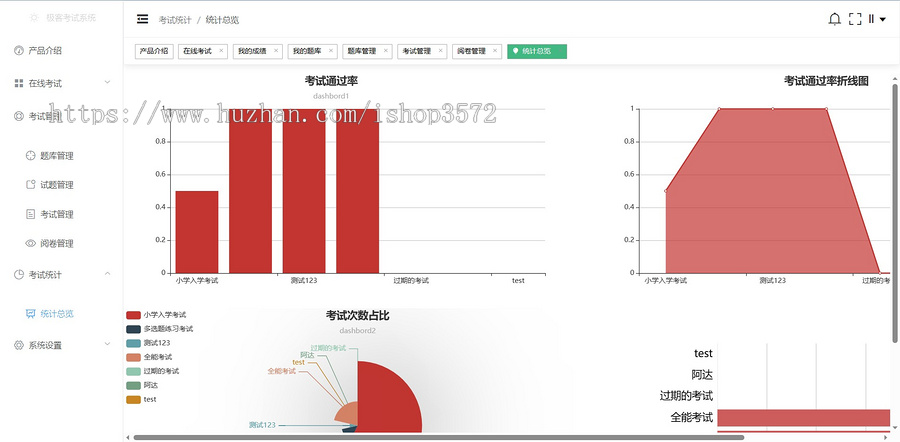
Task: Click the 测试123 pie chart label
Action: pos(262,425)
